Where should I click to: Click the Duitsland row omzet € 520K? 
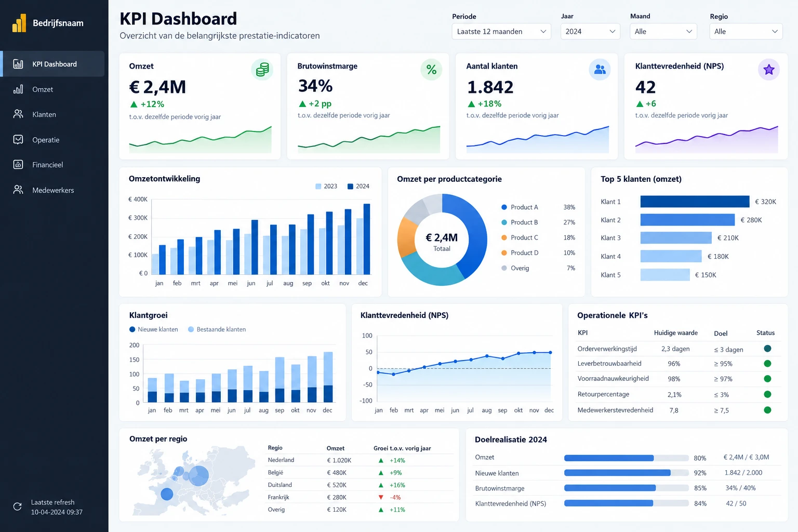[x=337, y=485]
